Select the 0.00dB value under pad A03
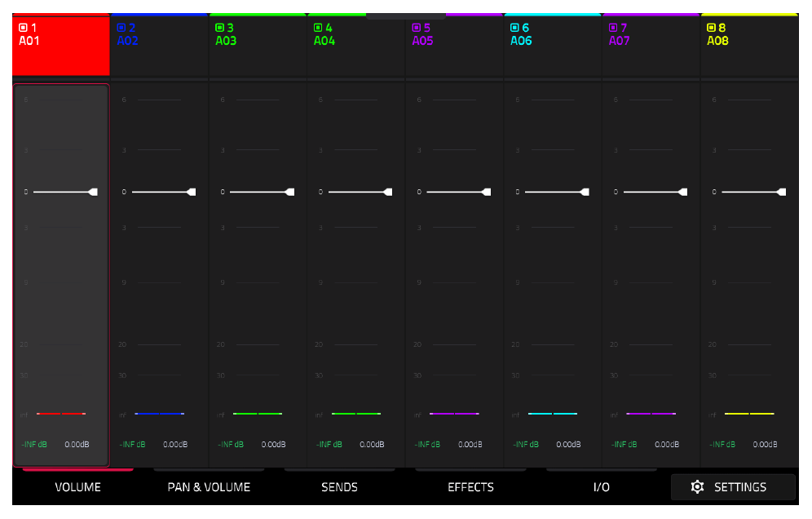812x519 pixels. (273, 445)
